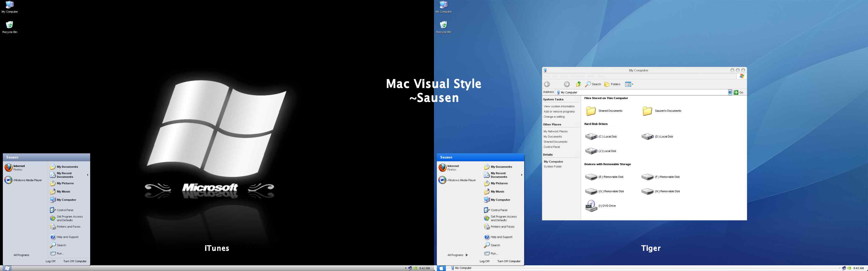The width and height of the screenshot is (868, 271).
Task: Click Log Off in iTunes start menu
Action: pyautogui.click(x=51, y=261)
